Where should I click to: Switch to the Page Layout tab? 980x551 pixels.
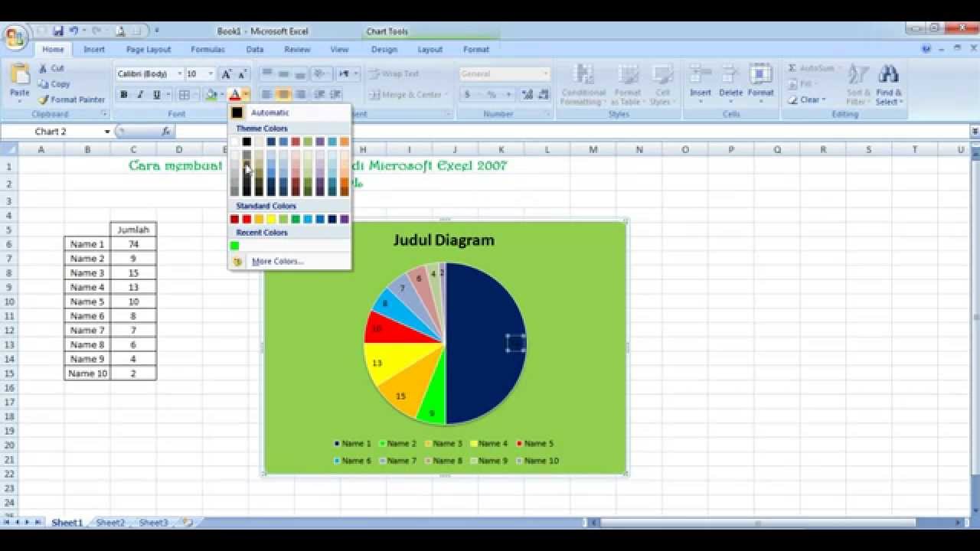coord(149,49)
